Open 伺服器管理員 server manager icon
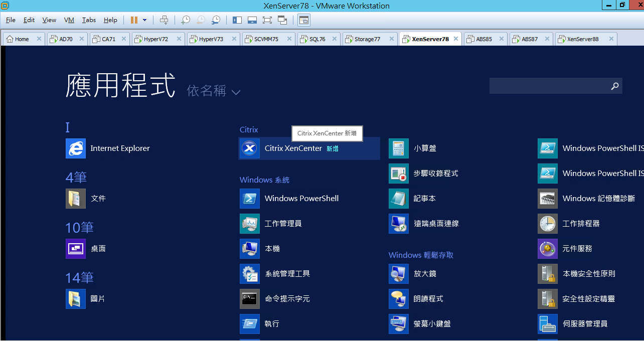Viewport: 644px width, 341px height. (x=548, y=324)
